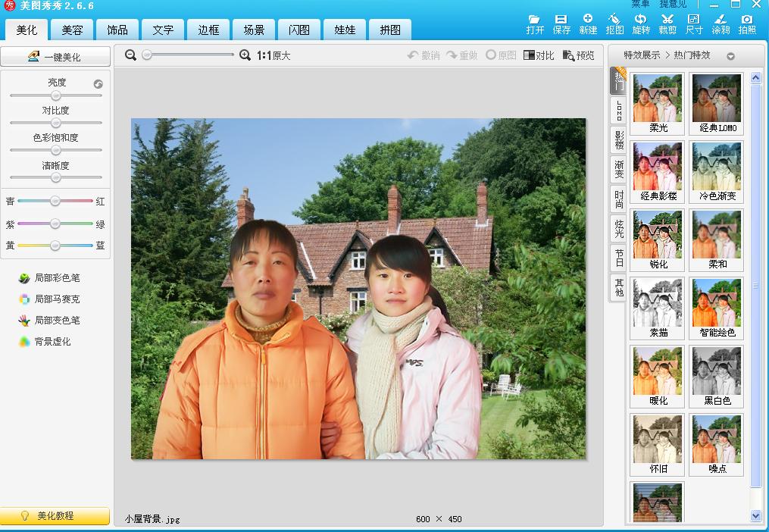The image size is (769, 532).
Task: Click the 打开 (open file) icon
Action: (x=535, y=23)
